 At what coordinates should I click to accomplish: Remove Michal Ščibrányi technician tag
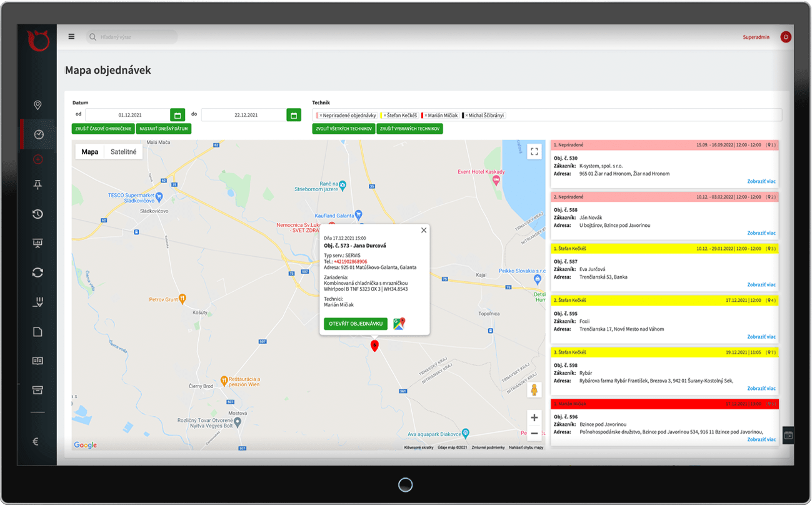[466, 116]
